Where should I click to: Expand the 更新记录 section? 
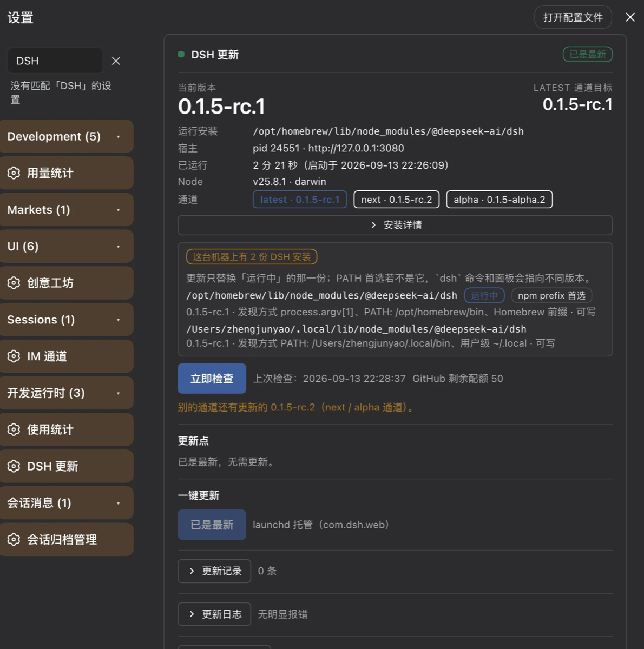[214, 571]
